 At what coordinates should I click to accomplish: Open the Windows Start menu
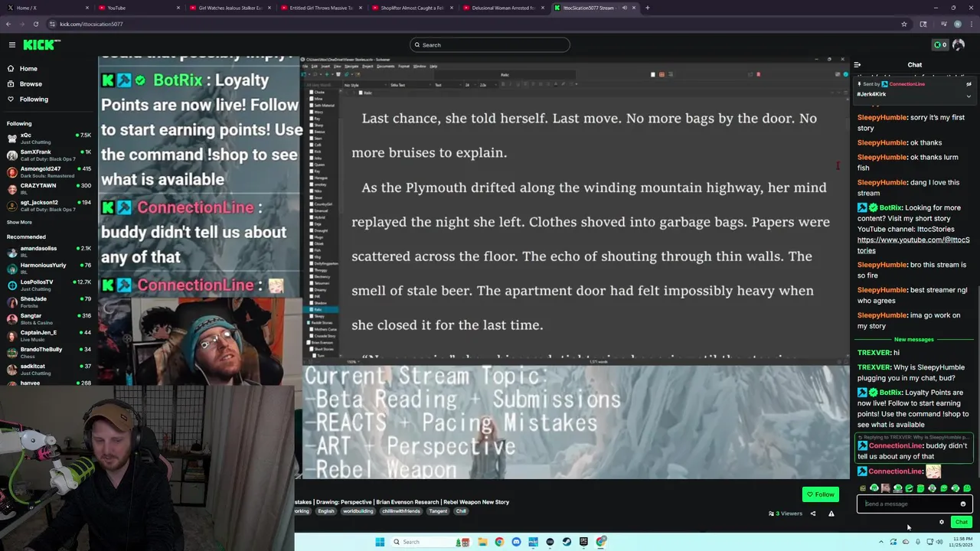[380, 542]
